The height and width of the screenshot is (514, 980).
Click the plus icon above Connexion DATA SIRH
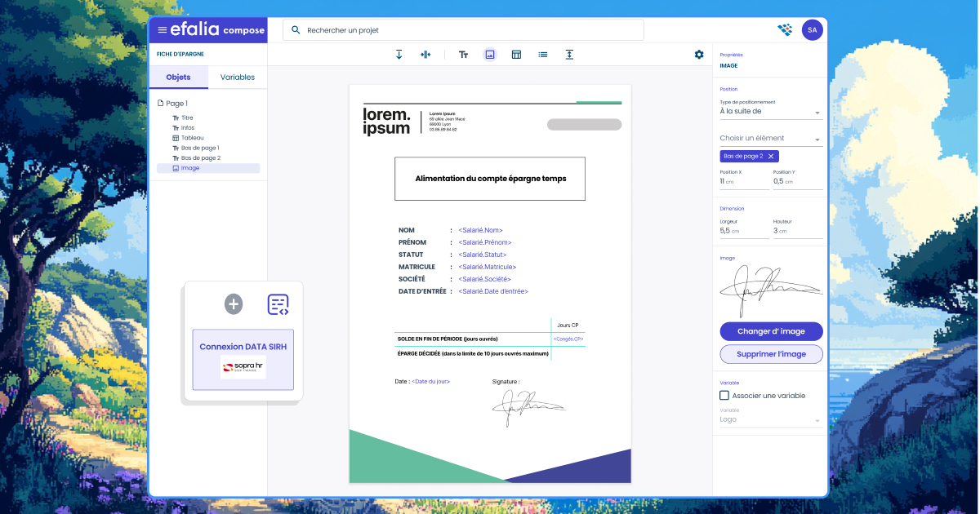pyautogui.click(x=234, y=304)
